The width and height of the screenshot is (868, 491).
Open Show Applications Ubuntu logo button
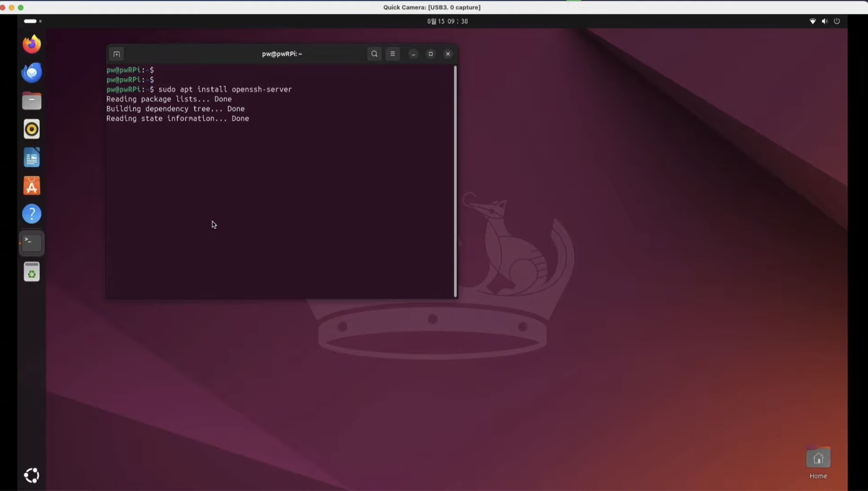tap(32, 475)
